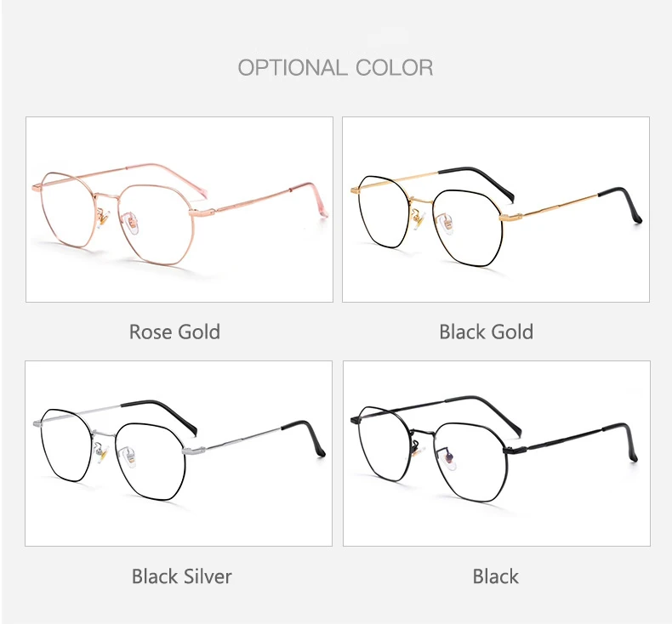The width and height of the screenshot is (672, 624).
Task: Click the black silver frame's nose bridge
Action: 105,433
